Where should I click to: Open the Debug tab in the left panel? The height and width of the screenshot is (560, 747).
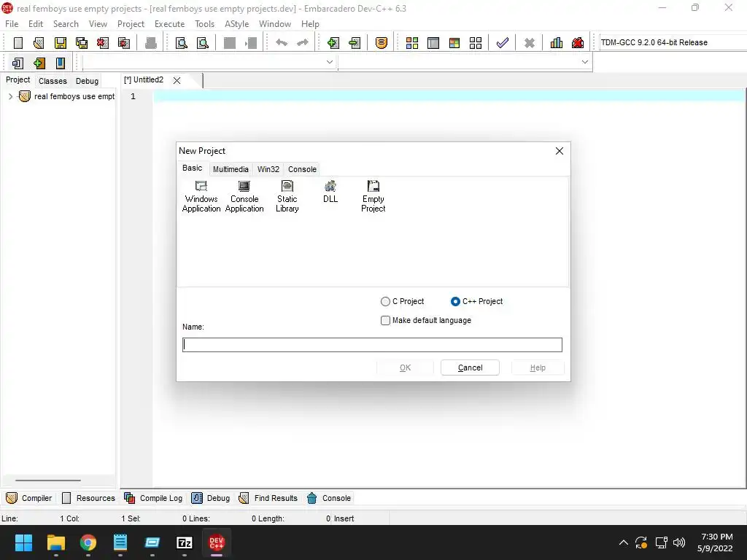(x=87, y=81)
